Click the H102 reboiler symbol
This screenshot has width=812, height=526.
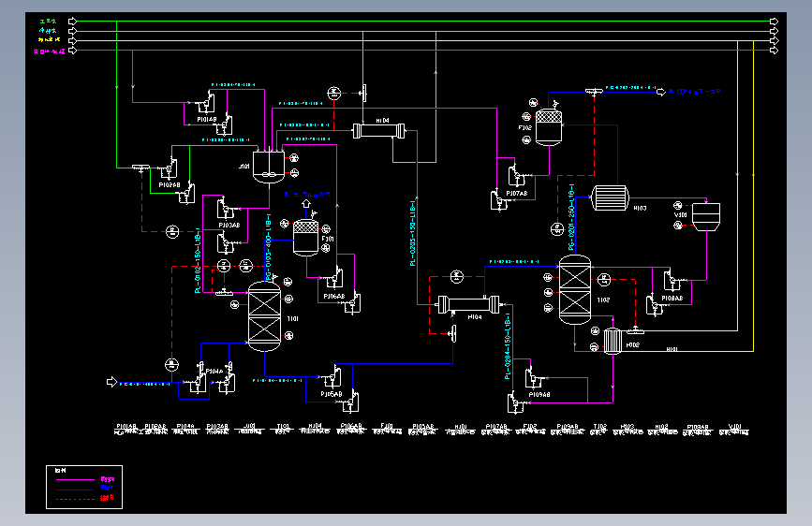tap(613, 342)
